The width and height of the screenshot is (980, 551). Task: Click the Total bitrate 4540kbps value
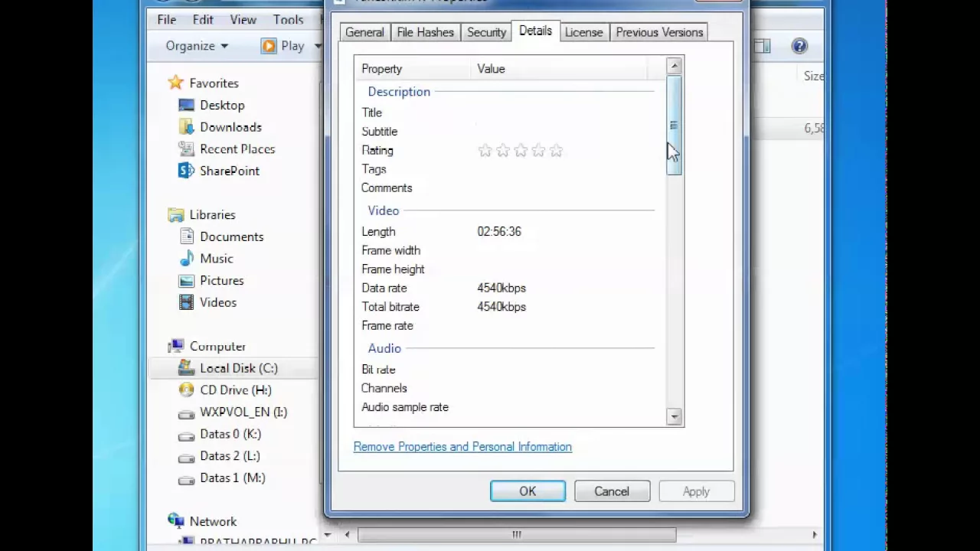pyautogui.click(x=501, y=307)
